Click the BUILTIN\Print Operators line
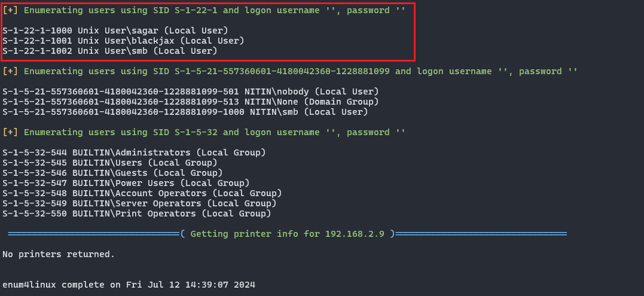This screenshot has height=296, width=644. pos(137,213)
